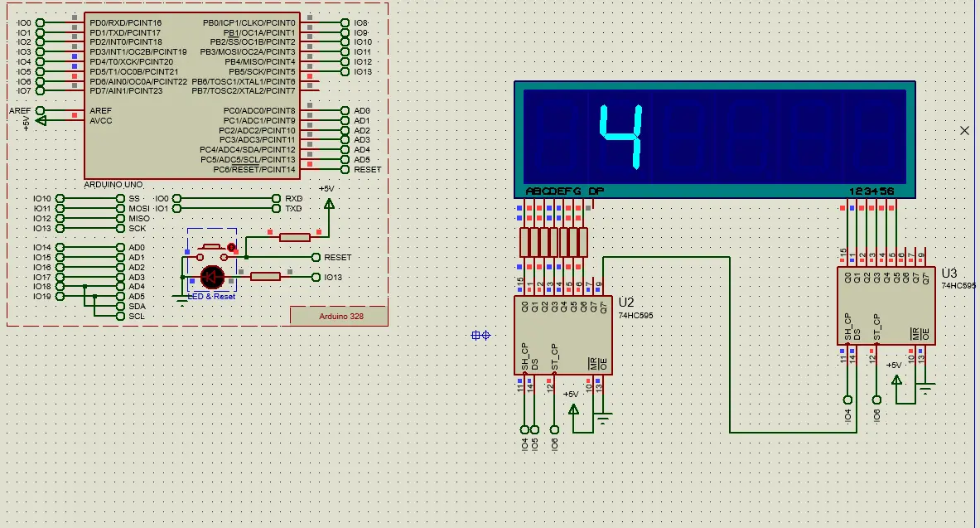The image size is (980, 528).
Task: Click the SDA terminal
Action: [x=121, y=307]
